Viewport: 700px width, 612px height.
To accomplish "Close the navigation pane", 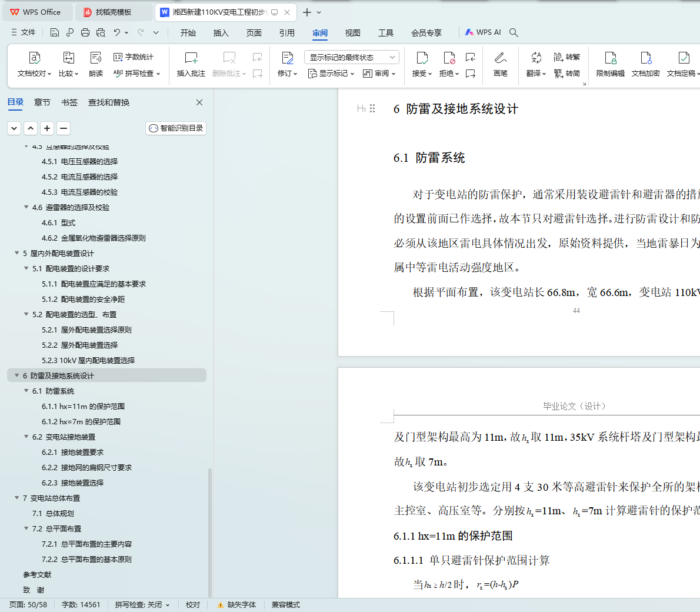I will (x=199, y=102).
